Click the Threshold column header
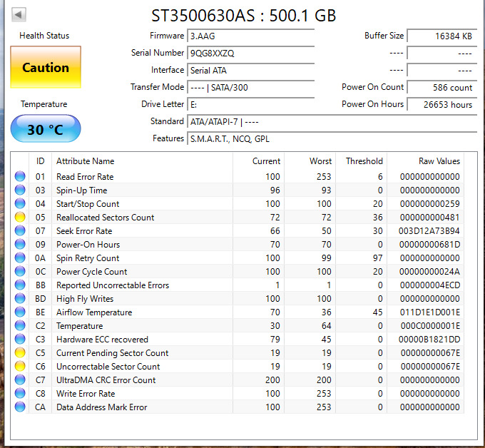 point(364,161)
